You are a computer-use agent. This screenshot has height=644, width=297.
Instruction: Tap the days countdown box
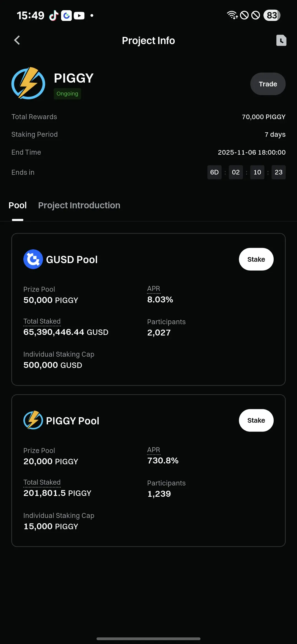click(214, 172)
